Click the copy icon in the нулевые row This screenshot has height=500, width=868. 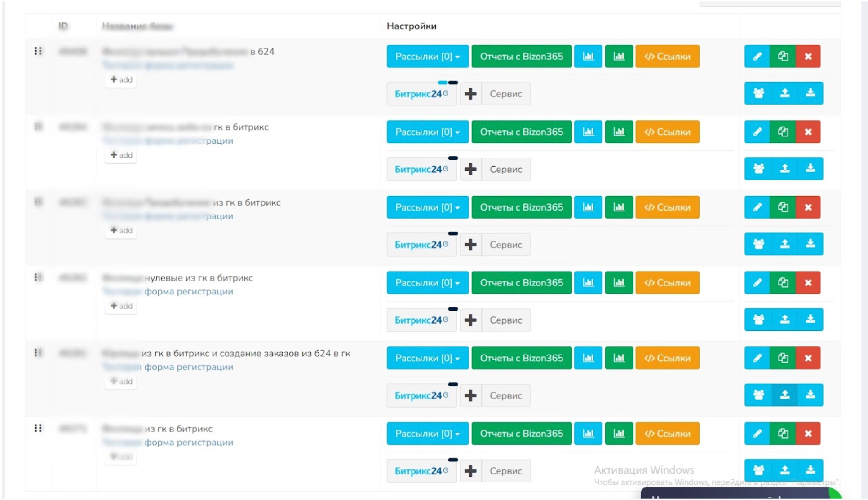pyautogui.click(x=783, y=283)
